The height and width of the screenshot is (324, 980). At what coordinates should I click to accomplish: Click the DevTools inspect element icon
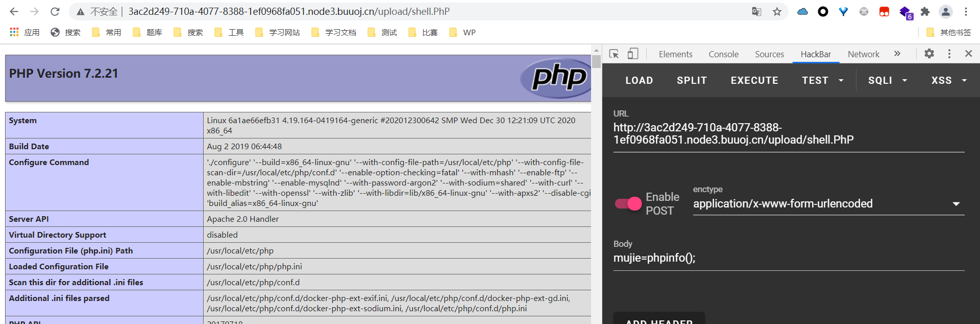[x=614, y=54]
